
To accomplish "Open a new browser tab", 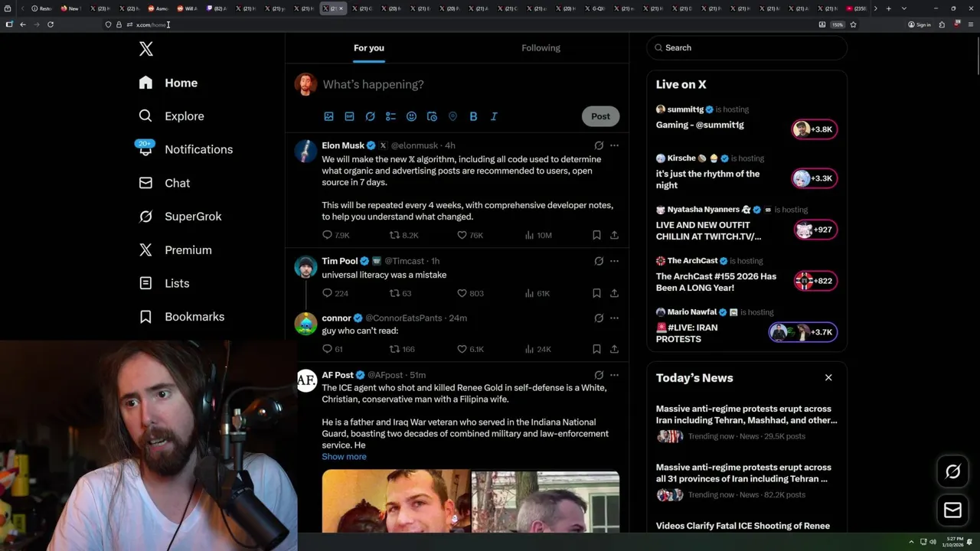I will (x=888, y=8).
